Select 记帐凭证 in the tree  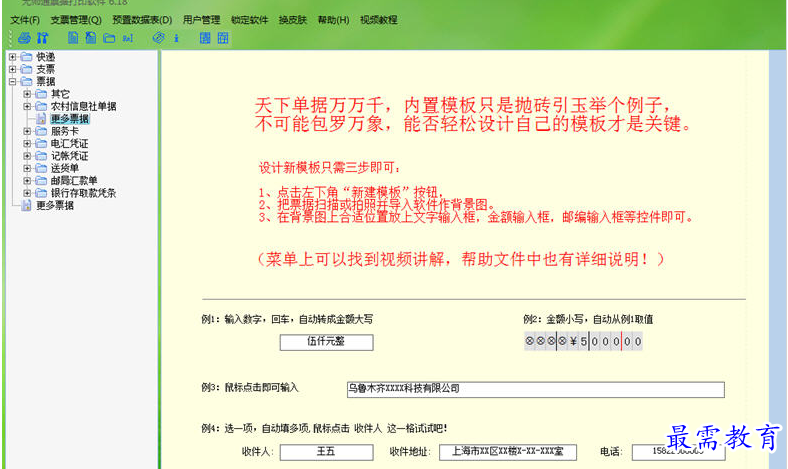[69, 156]
